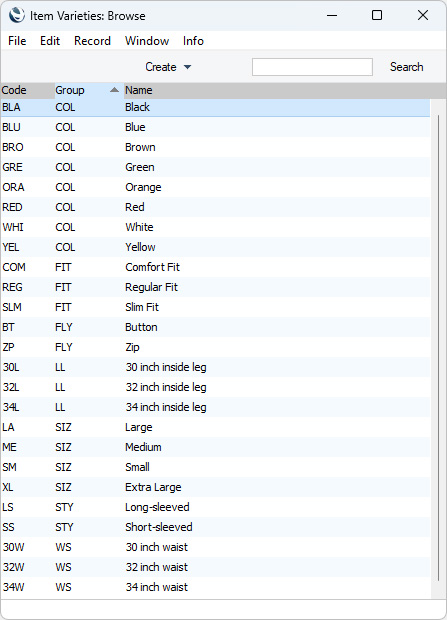Select the Orange variety row
This screenshot has height=620, width=447.
coord(215,187)
